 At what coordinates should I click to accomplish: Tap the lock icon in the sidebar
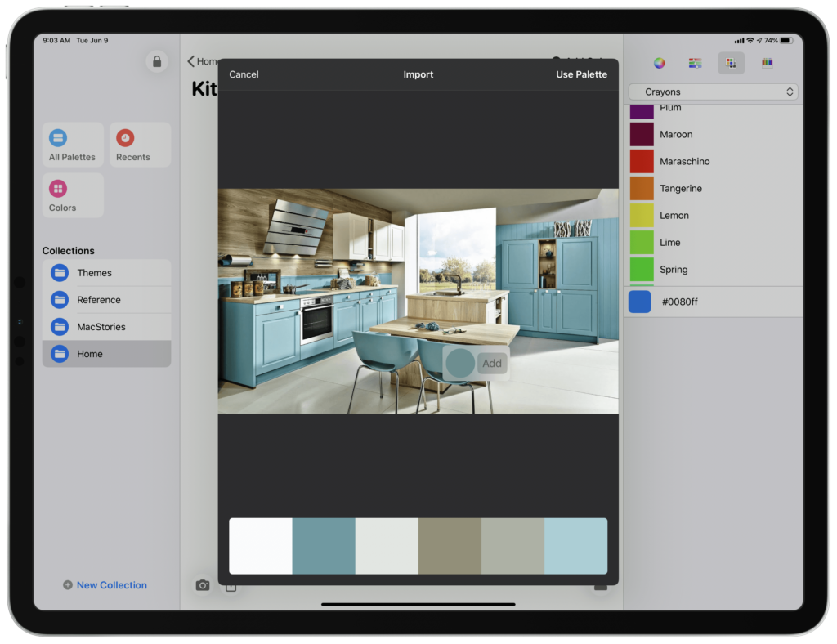click(x=157, y=62)
